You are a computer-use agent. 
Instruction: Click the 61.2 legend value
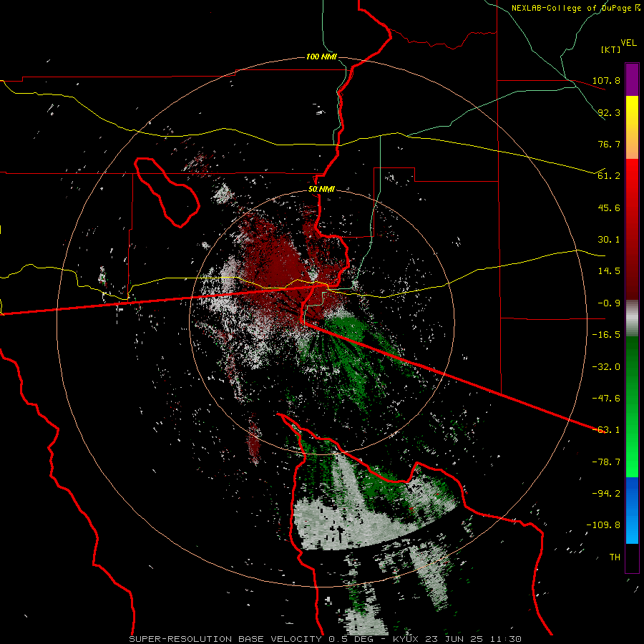(x=609, y=176)
